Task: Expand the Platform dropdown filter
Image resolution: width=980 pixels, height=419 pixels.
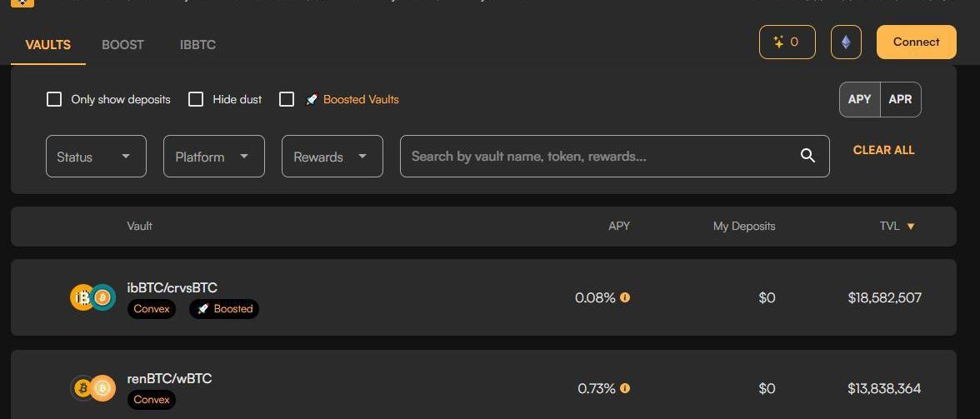Action: pyautogui.click(x=213, y=157)
